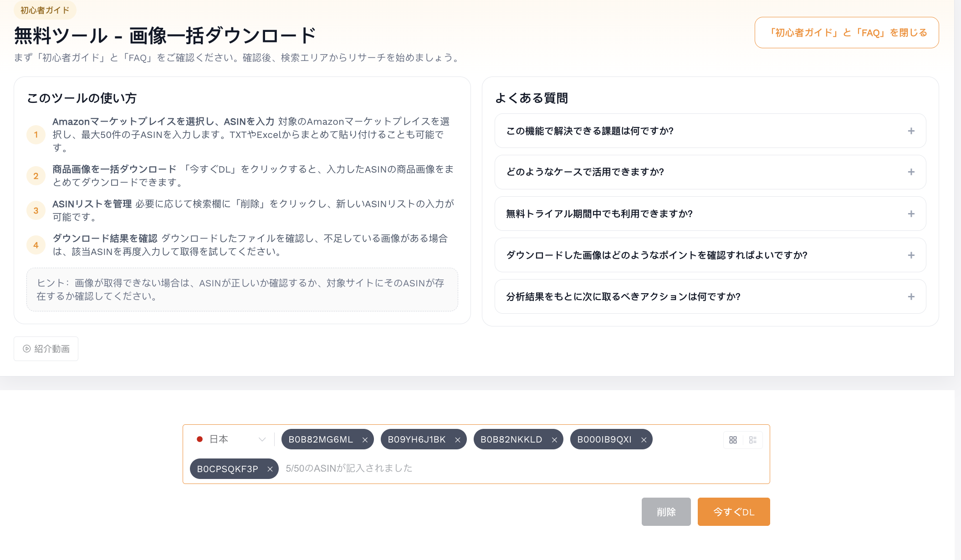Expand FAQ どのようなケースで活用できますか?
This screenshot has height=560, width=961.
pyautogui.click(x=710, y=172)
